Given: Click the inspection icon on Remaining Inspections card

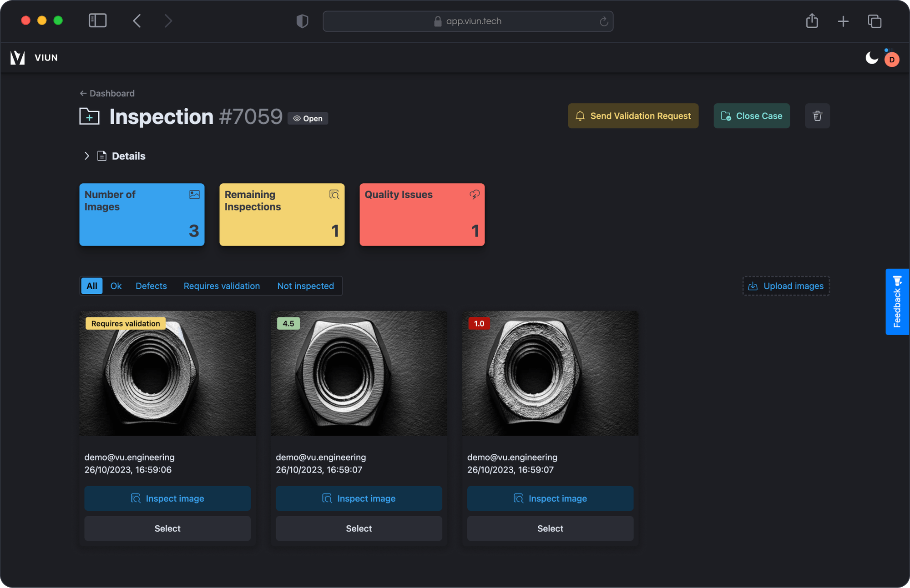Looking at the screenshot, I should [x=334, y=195].
